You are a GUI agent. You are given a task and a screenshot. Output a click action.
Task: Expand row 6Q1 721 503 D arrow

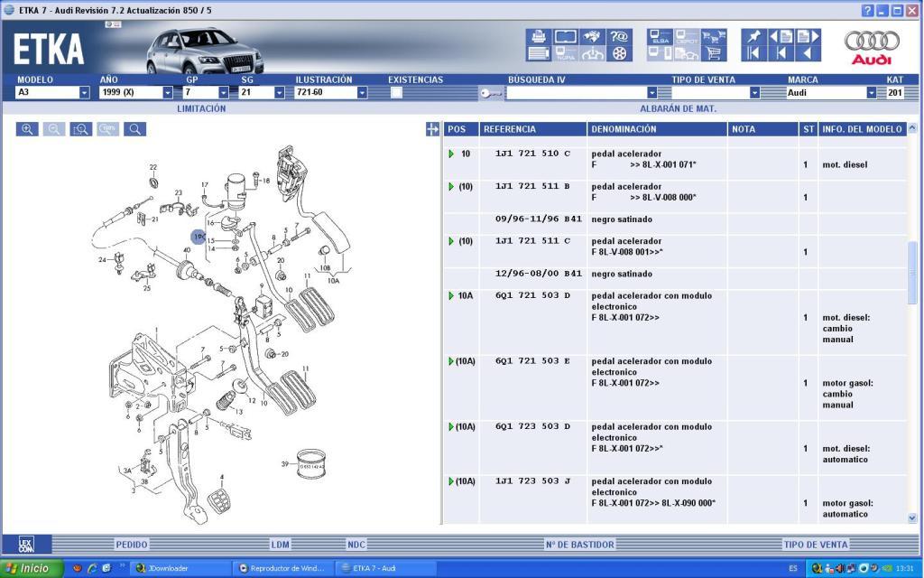point(451,296)
